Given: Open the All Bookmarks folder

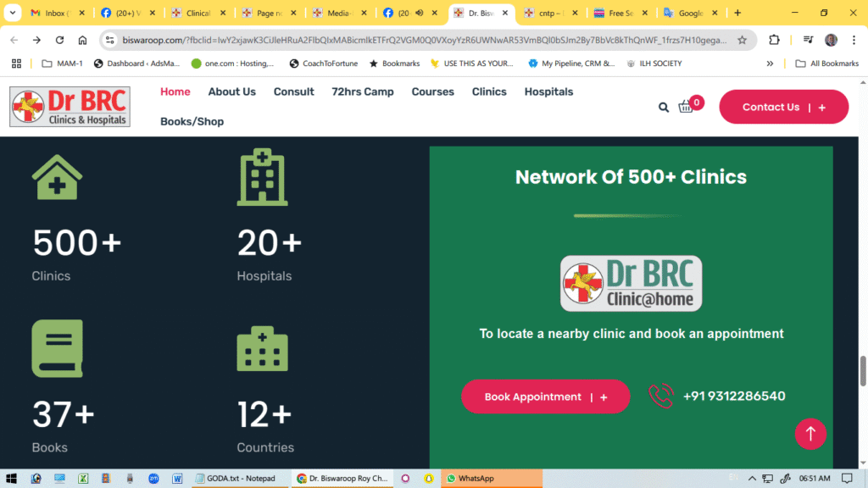Looking at the screenshot, I should click(827, 64).
